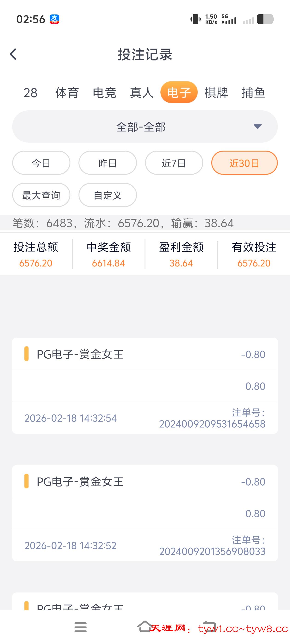Tap the 5G signal strength icon
The width and height of the screenshot is (290, 644).
pos(229,19)
